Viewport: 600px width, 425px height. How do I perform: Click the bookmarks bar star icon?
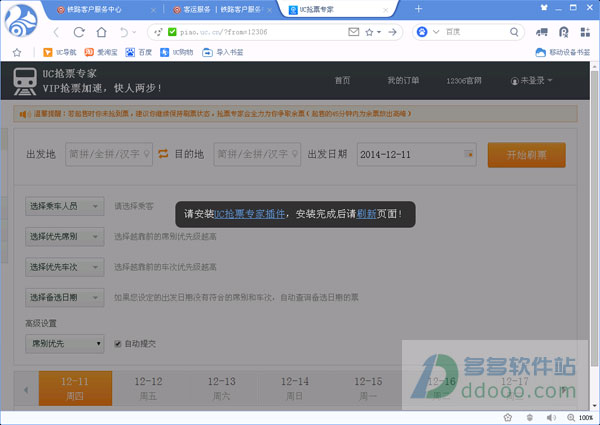pos(17,52)
